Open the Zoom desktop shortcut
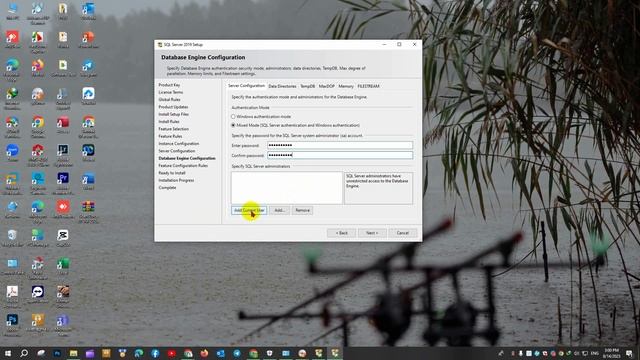Screen dimensions: 640x360 [x=12, y=153]
